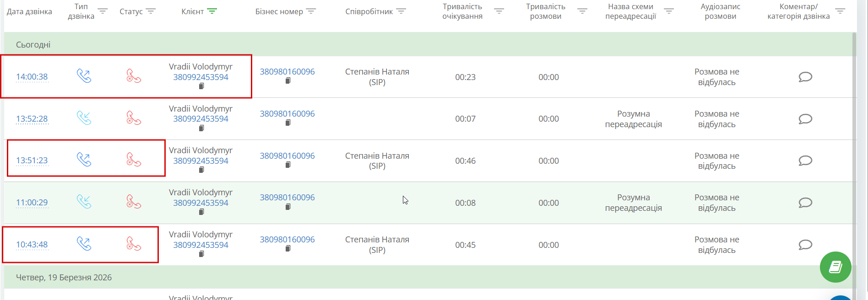Copy the business number in the 10:43:48 row
Viewport: 868px width, 300px height.
click(288, 249)
